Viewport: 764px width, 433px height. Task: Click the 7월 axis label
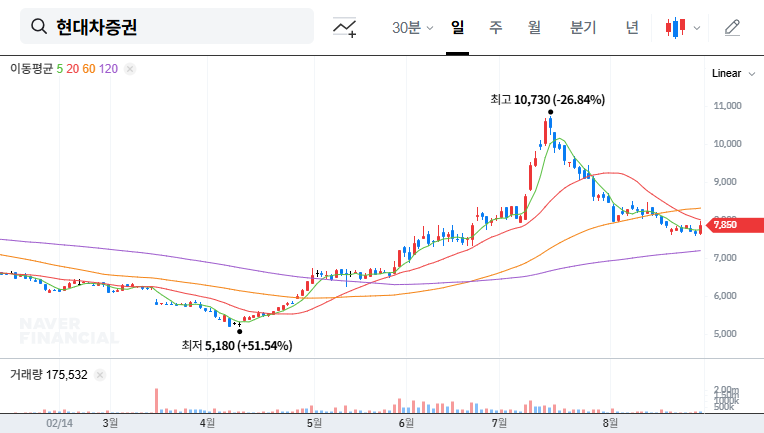[x=499, y=423]
